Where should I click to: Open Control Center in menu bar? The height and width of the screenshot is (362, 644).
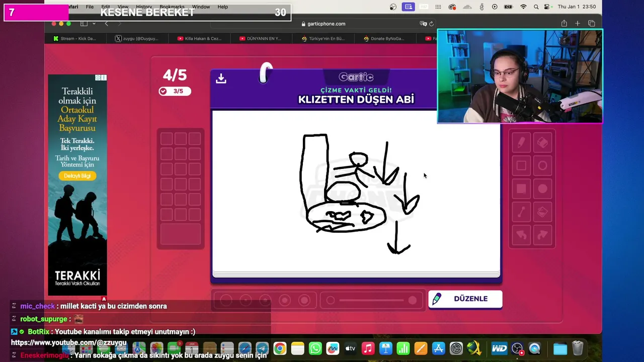pyautogui.click(x=547, y=7)
